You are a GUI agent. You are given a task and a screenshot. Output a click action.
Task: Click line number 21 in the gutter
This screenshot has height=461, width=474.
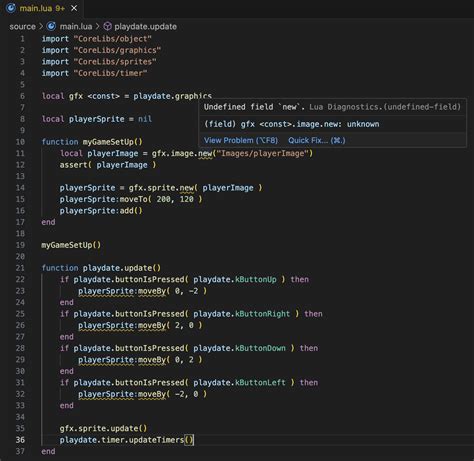click(x=20, y=268)
